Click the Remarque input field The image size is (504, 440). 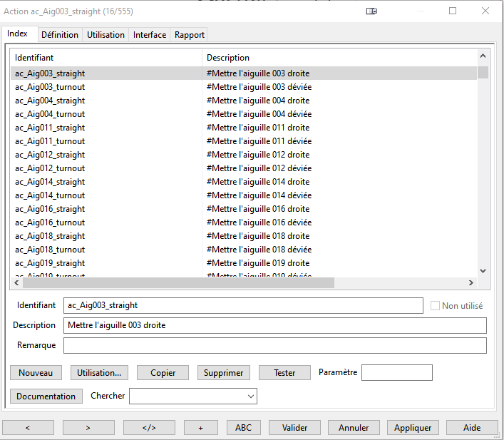(274, 346)
